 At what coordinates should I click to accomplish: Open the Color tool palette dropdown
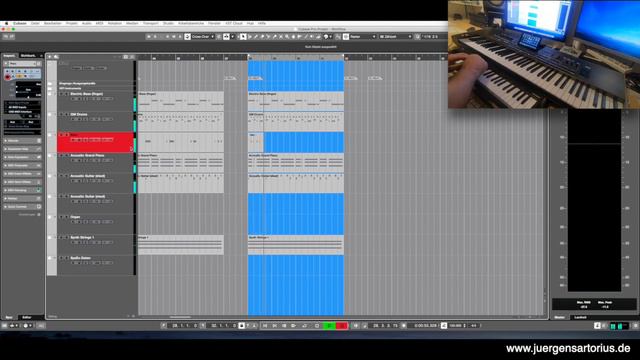pyautogui.click(x=331, y=37)
